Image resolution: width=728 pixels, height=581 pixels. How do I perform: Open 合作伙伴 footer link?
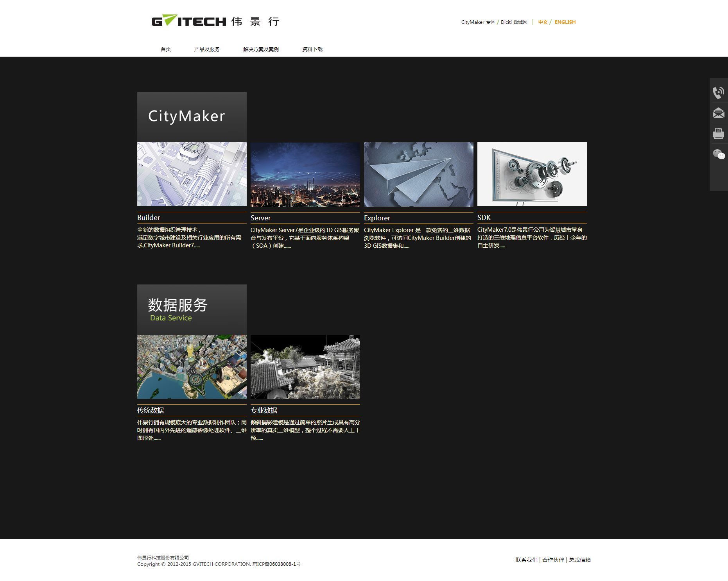553,560
